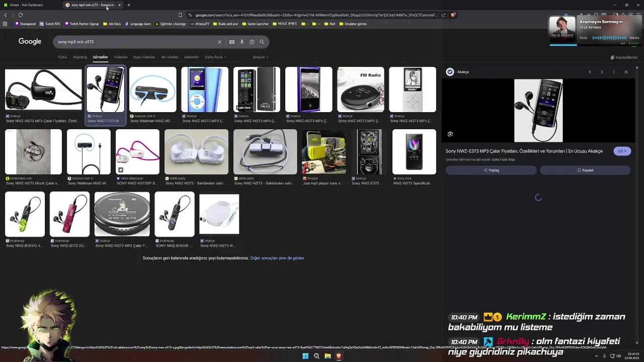
Task: Close the image preview panel
Action: (x=626, y=72)
